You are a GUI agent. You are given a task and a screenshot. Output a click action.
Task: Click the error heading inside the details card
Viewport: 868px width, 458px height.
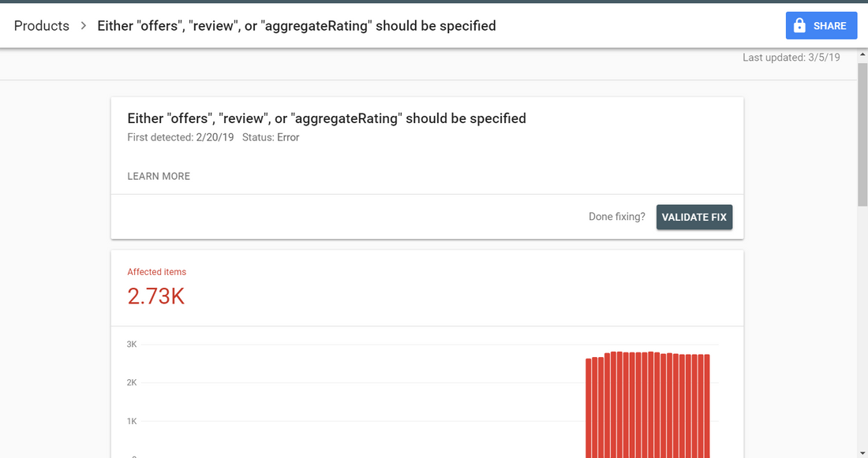tap(327, 118)
